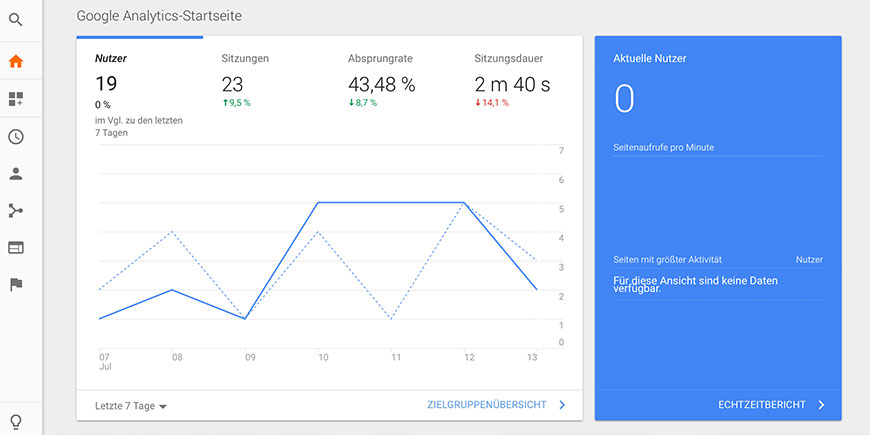The image size is (870, 435).
Task: Open ECHTZEITBERICHT report link
Action: (762, 405)
